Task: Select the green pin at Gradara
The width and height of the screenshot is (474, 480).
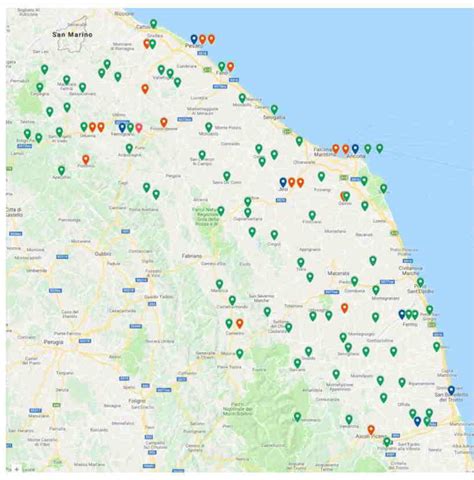Action: 152,44
